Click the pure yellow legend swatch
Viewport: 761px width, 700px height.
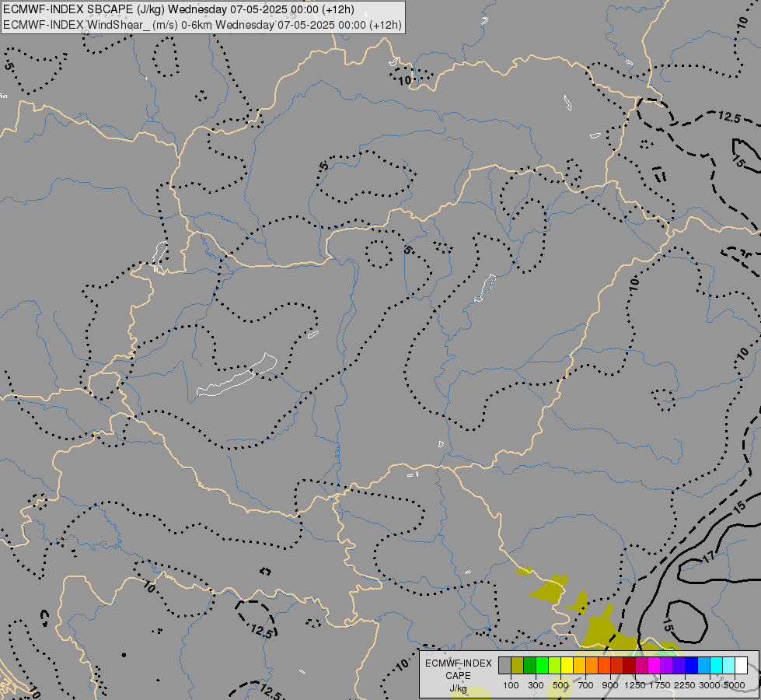tap(567, 665)
